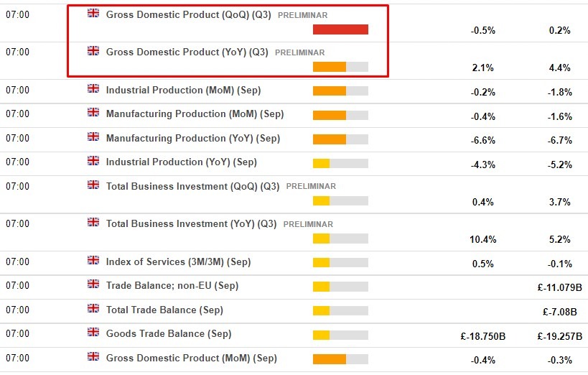Select the -0.5% value for GDP (QoQ)

click(x=483, y=30)
